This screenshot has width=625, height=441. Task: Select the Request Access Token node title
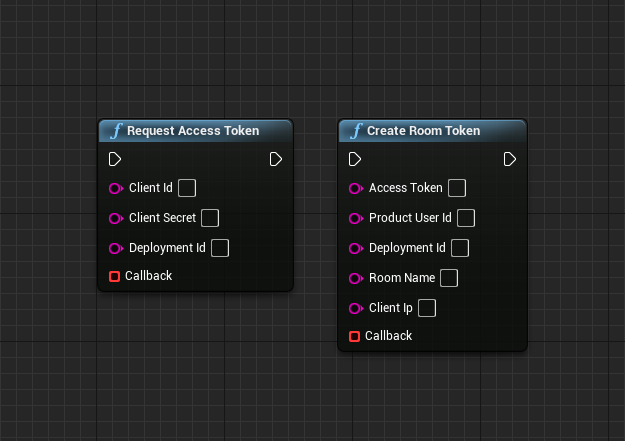coord(193,131)
